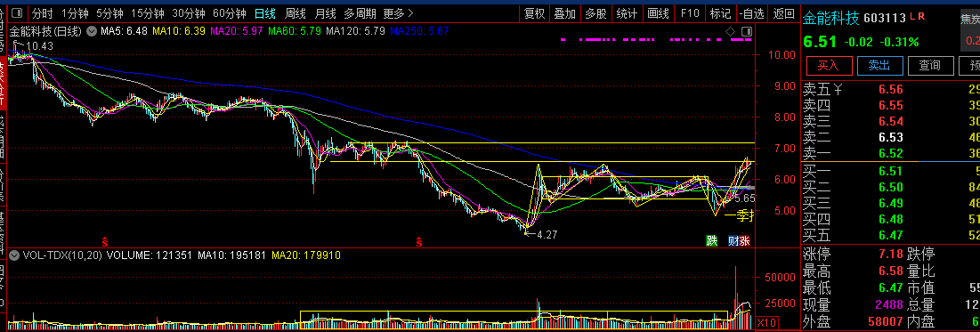Image resolution: width=980 pixels, height=332 pixels.
Task: Toggle the right panel icon above chart
Action: tap(746, 31)
